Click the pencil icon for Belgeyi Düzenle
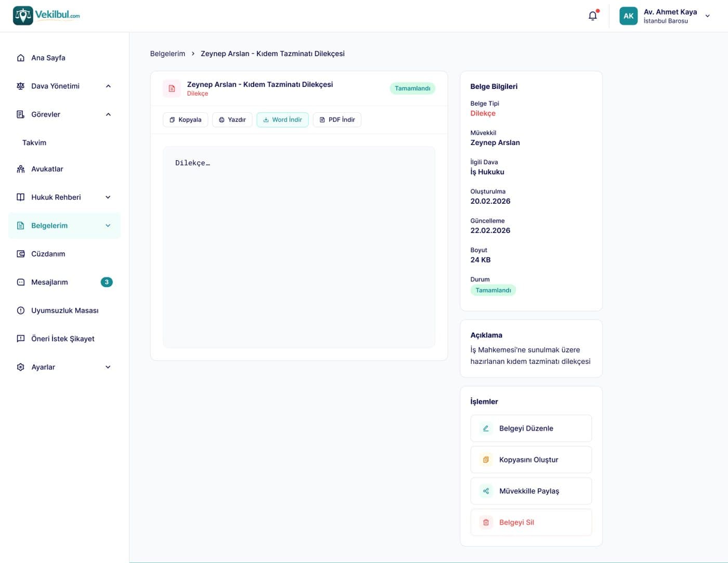 486,428
